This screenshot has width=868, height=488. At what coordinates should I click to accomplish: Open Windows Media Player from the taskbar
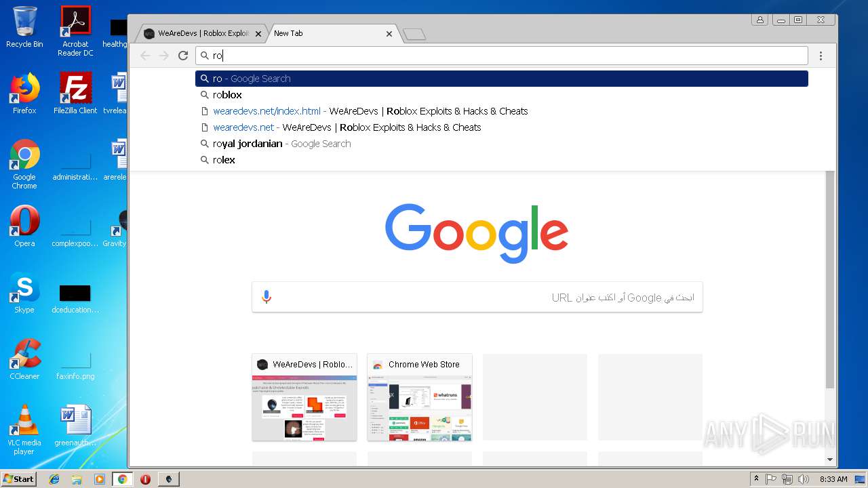tap(100, 479)
